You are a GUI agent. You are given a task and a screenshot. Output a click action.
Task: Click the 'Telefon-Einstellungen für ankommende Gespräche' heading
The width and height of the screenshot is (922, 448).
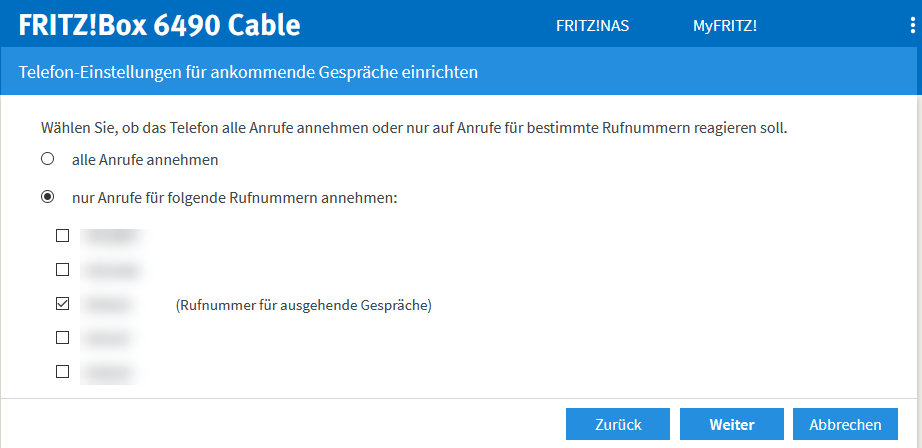[248, 72]
